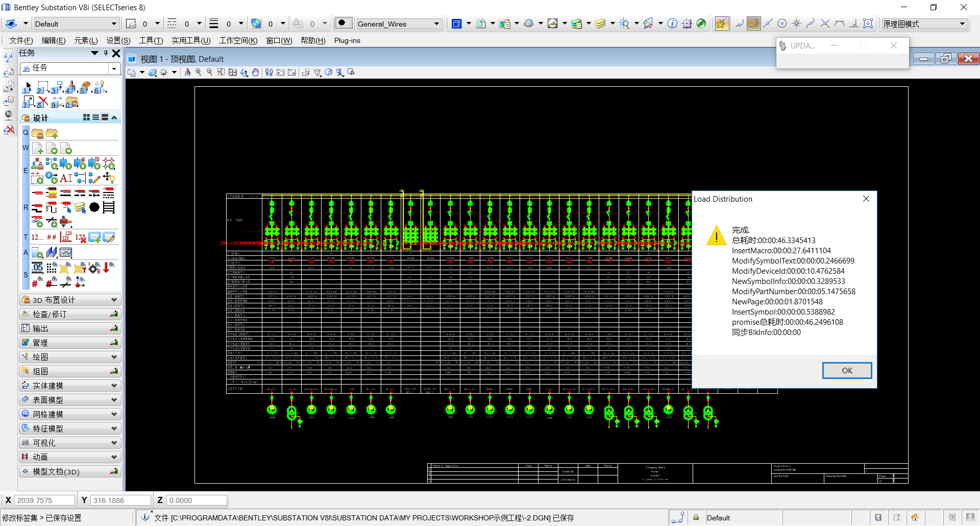Click the red down arrow icon in row S
The width and height of the screenshot is (980, 526).
108,268
